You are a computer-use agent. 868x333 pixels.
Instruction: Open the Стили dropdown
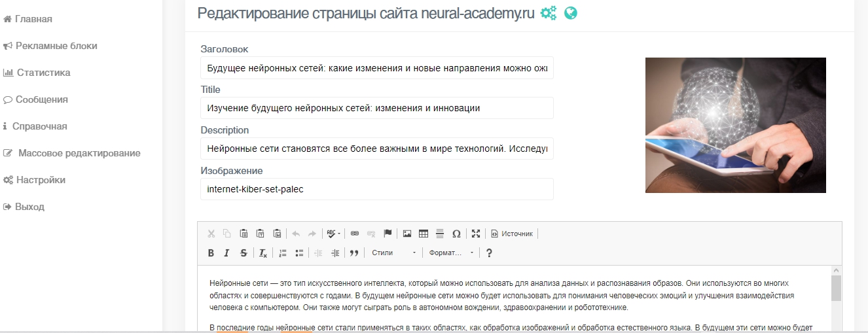click(393, 253)
